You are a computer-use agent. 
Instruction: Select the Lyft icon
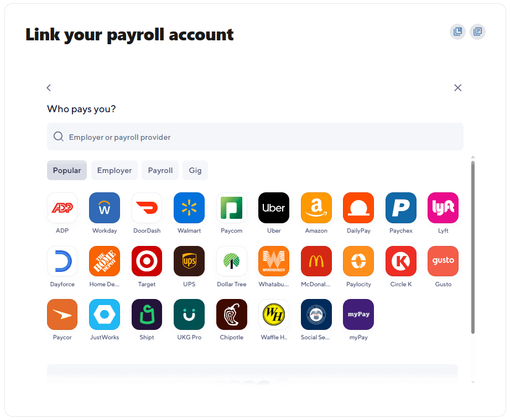point(443,208)
